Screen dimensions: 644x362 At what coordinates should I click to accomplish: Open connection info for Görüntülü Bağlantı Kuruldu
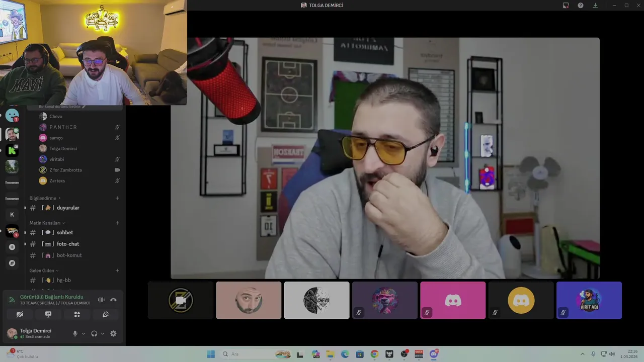(x=51, y=297)
